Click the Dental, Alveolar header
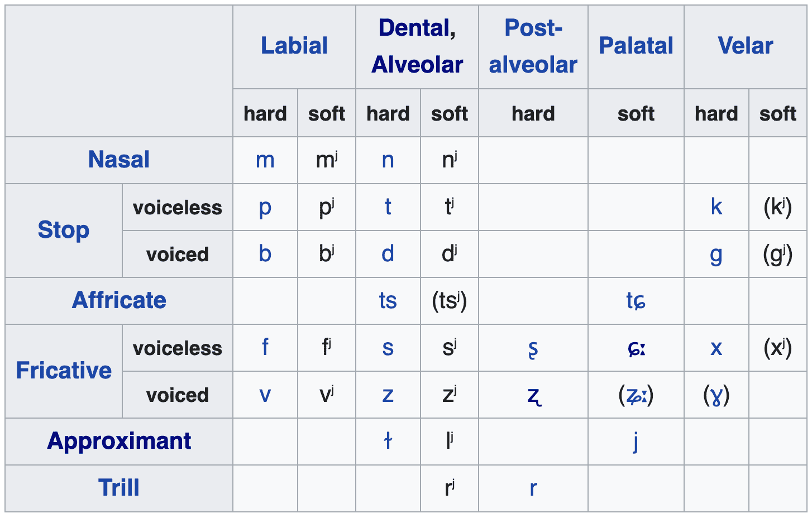The image size is (812, 518). (417, 46)
